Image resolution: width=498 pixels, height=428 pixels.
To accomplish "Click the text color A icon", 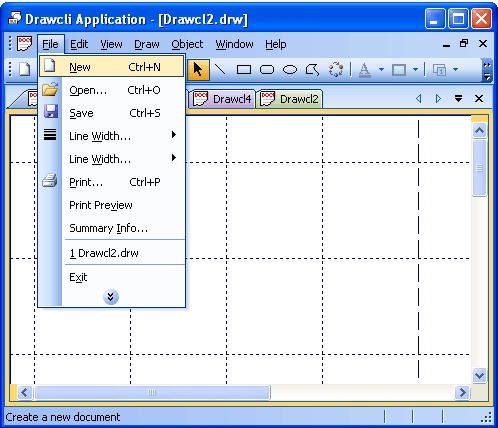I will [365, 70].
